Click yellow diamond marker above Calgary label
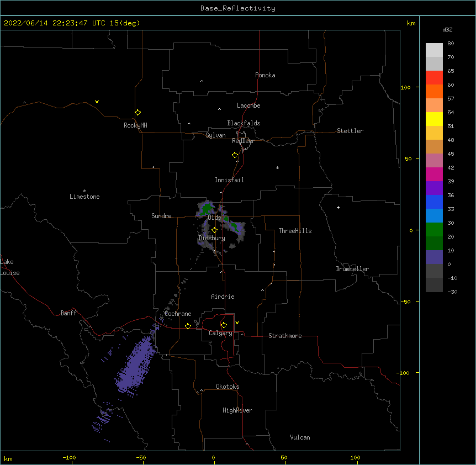 pyautogui.click(x=224, y=325)
